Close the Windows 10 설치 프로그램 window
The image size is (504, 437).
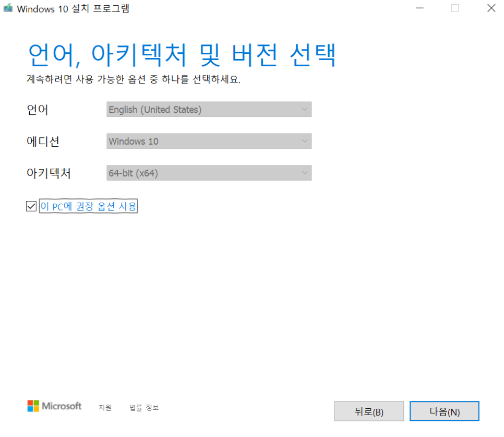(491, 8)
